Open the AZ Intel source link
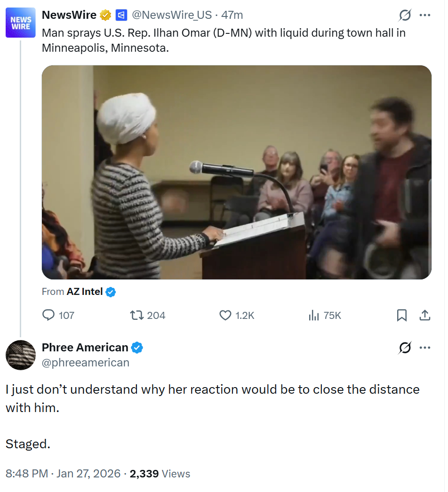 click(x=85, y=292)
